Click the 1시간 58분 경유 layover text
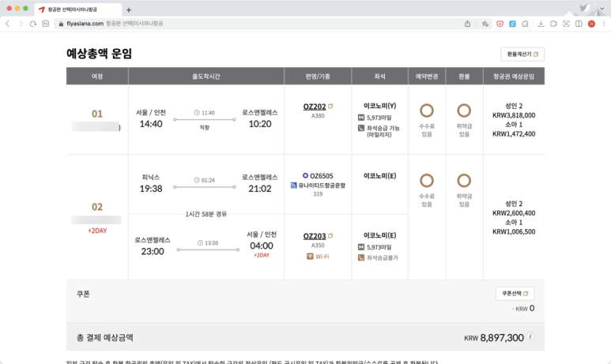 pyautogui.click(x=206, y=214)
